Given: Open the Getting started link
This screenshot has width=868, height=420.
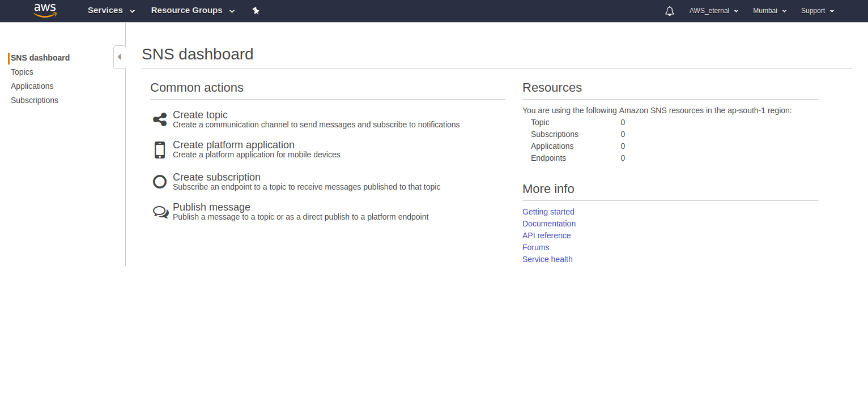Looking at the screenshot, I should [548, 212].
